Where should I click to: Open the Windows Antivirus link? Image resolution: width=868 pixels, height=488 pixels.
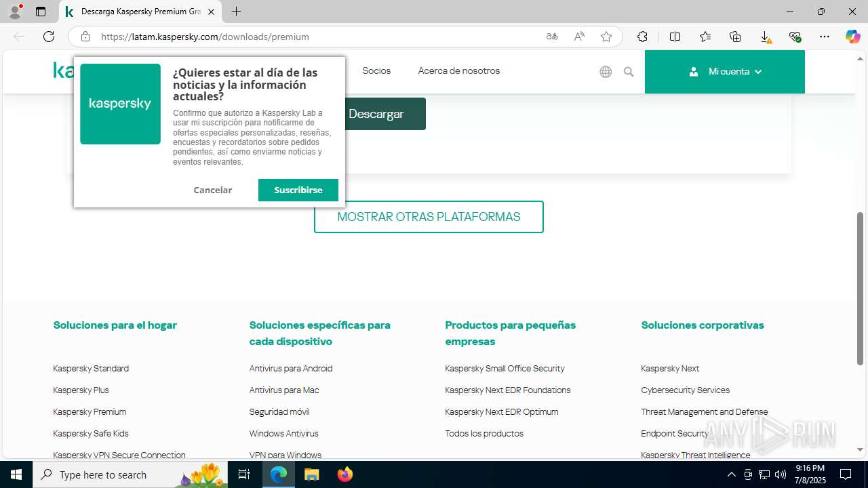click(x=283, y=434)
